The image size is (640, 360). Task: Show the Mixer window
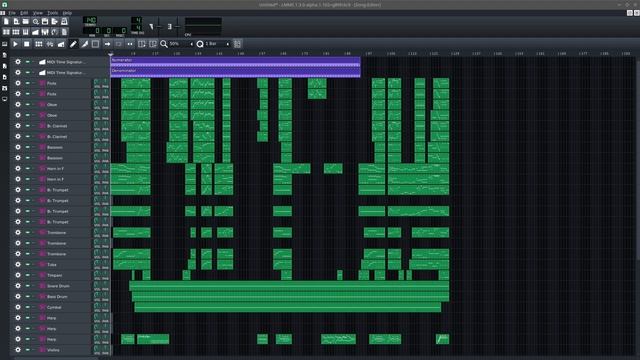point(45,31)
